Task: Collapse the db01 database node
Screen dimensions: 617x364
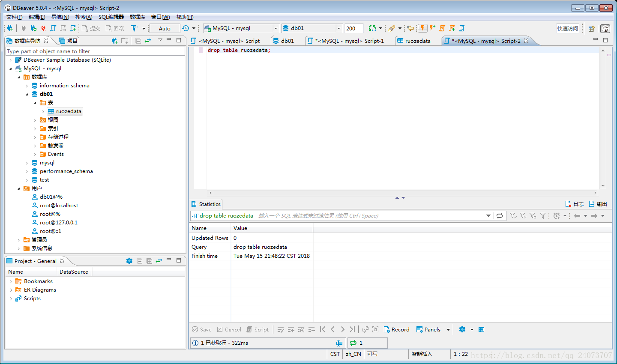Action: (x=27, y=94)
